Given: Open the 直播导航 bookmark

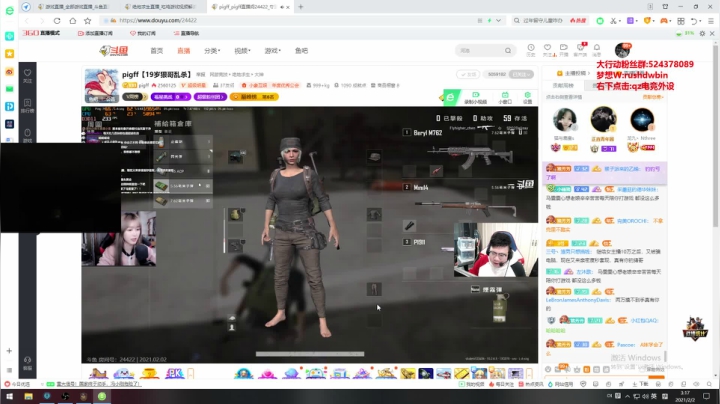Looking at the screenshot, I should pyautogui.click(x=186, y=34).
